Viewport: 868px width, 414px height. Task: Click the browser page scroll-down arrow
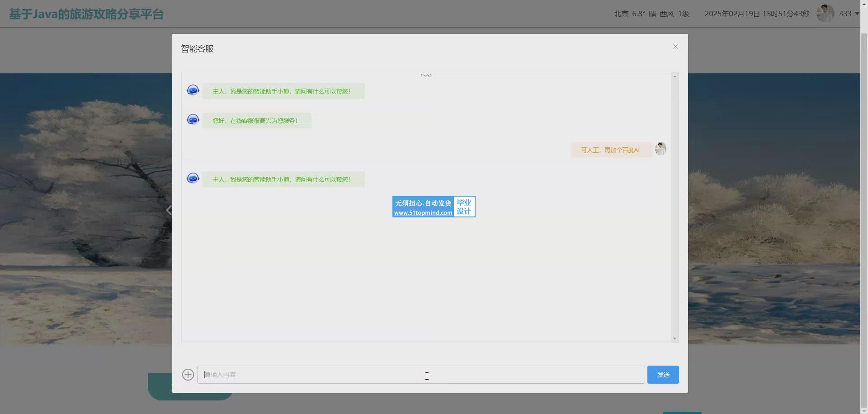pyautogui.click(x=864, y=410)
